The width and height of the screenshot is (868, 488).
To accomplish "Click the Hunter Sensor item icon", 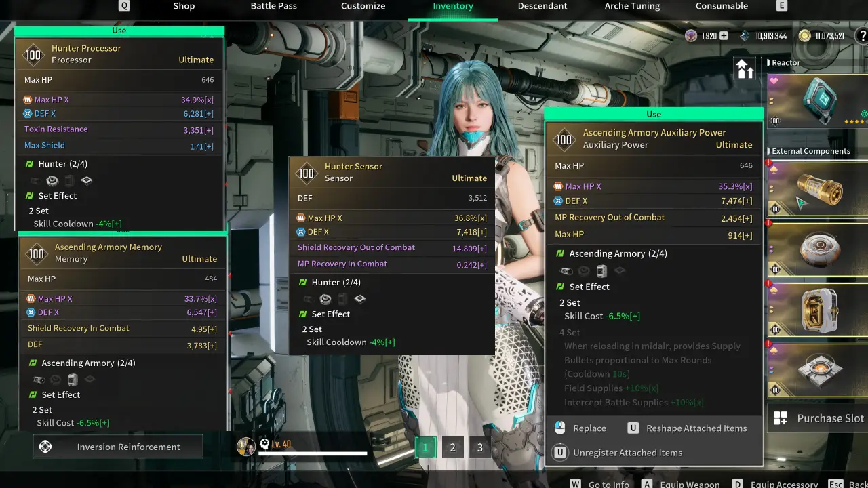I will click(307, 174).
